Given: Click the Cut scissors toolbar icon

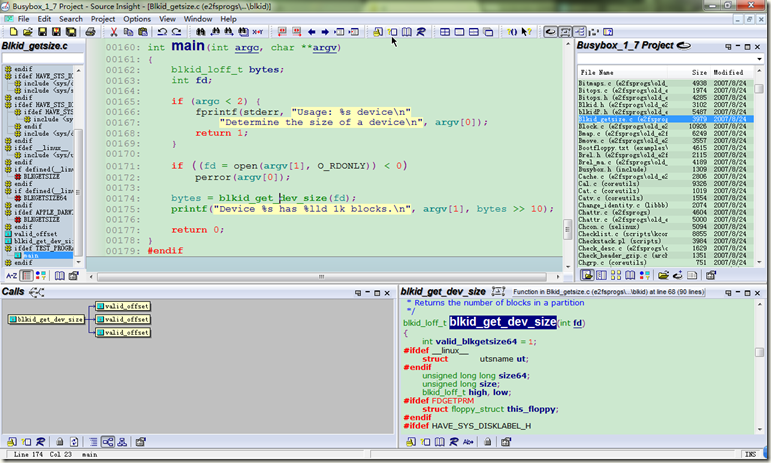Looking at the screenshot, I should click(113, 32).
